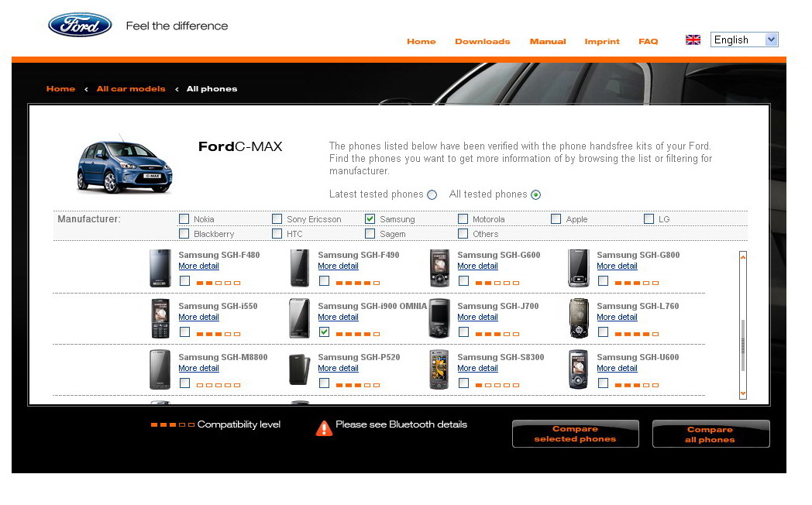
Task: Click Compare selected phones button
Action: tap(576, 434)
